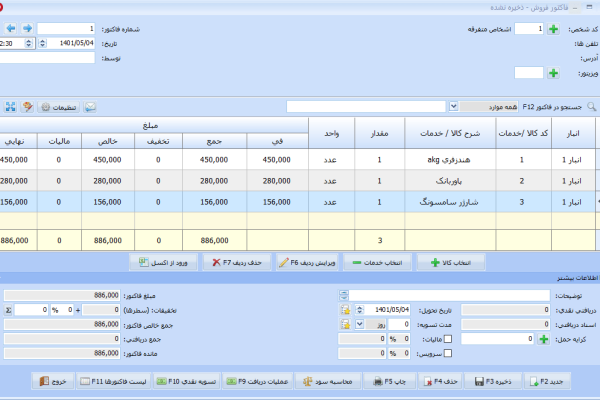Viewport: 600px width, 400px height.
Task: Enable the سرویس checkbox
Action: pos(448,353)
